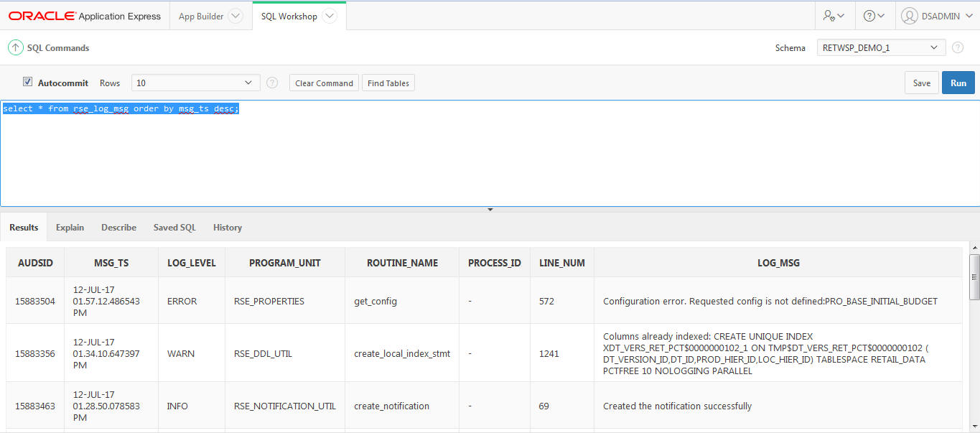980x433 pixels.
Task: Click the MSG_TS column header
Action: tap(111, 263)
